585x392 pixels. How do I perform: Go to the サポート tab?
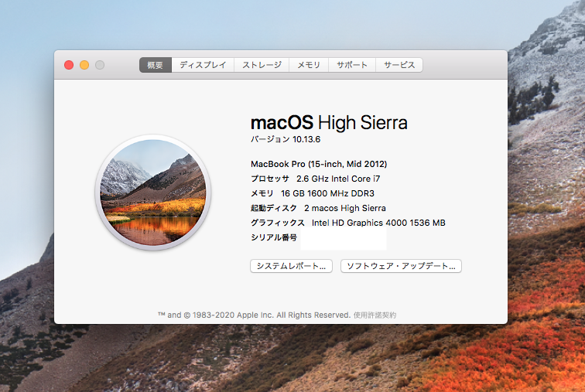[x=352, y=65]
